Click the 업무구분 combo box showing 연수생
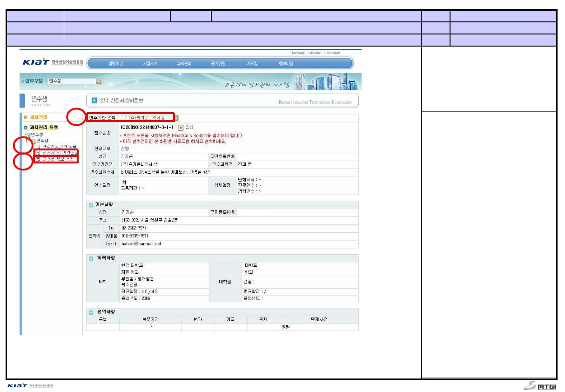 pyautogui.click(x=74, y=81)
